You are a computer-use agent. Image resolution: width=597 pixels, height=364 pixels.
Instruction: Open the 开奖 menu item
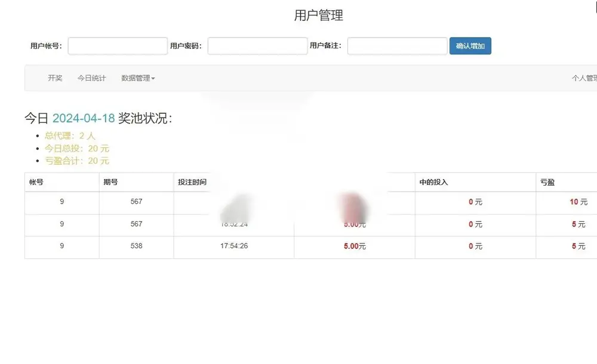[x=55, y=78]
